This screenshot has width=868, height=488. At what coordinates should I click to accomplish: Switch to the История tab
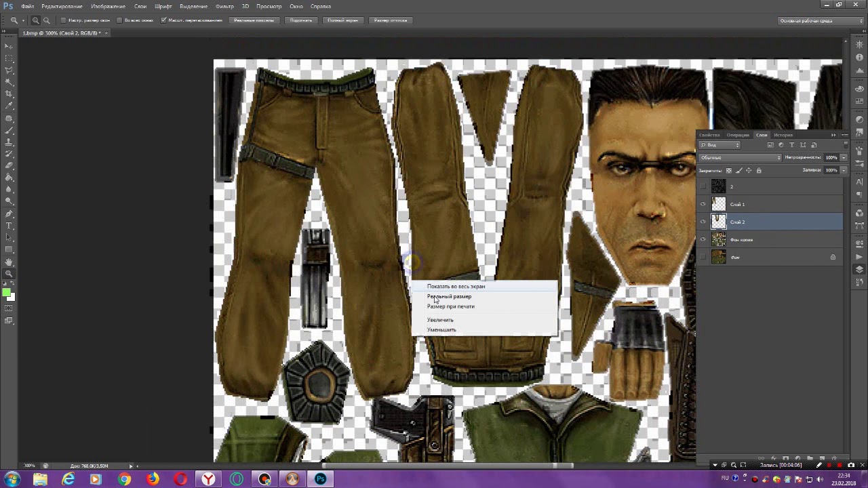point(783,135)
